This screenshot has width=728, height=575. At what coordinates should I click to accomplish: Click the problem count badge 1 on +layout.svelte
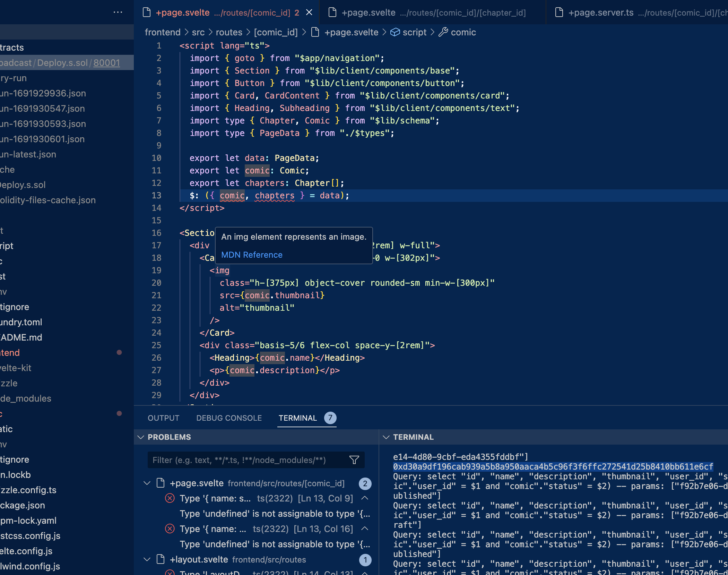[365, 560]
